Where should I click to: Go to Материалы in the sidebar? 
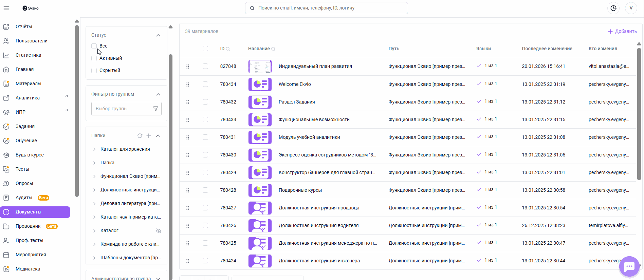coord(29,83)
